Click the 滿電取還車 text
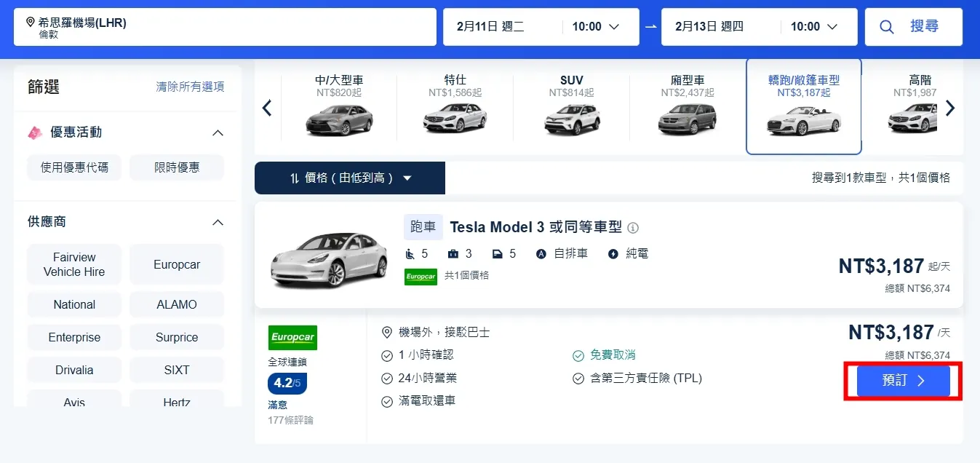This screenshot has height=463, width=980. click(x=427, y=401)
